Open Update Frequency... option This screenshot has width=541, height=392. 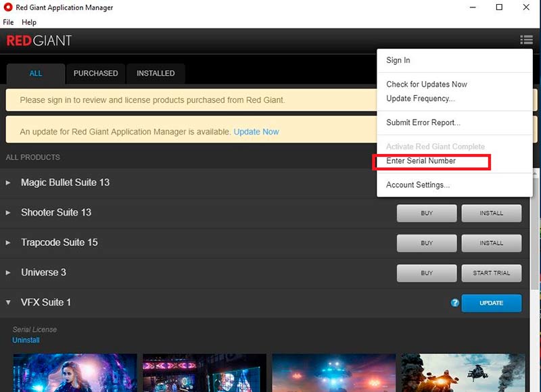click(421, 99)
